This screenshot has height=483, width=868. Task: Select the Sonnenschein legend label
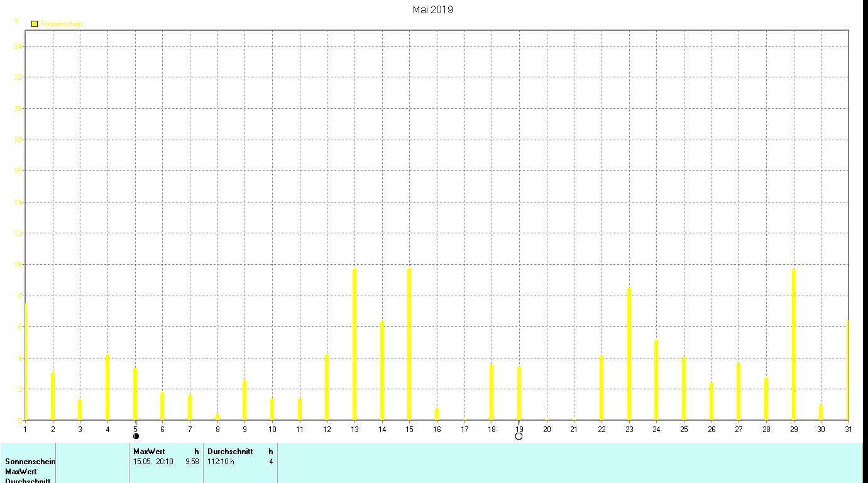tap(62, 24)
